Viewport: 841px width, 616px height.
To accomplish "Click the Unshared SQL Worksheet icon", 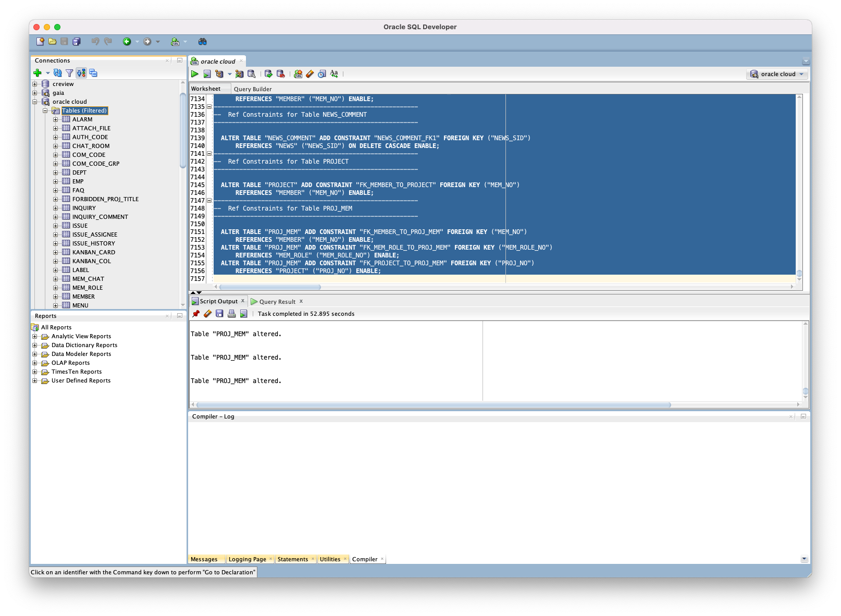I will point(298,74).
